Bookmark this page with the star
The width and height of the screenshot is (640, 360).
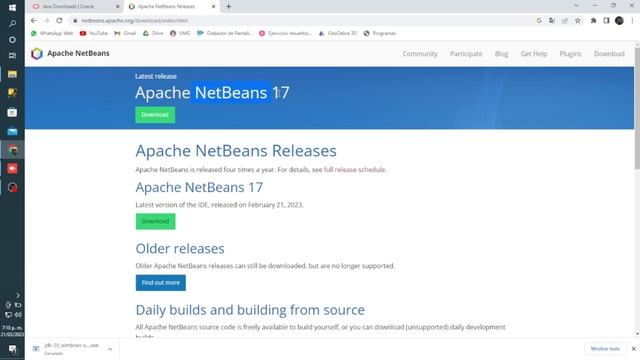tap(578, 20)
